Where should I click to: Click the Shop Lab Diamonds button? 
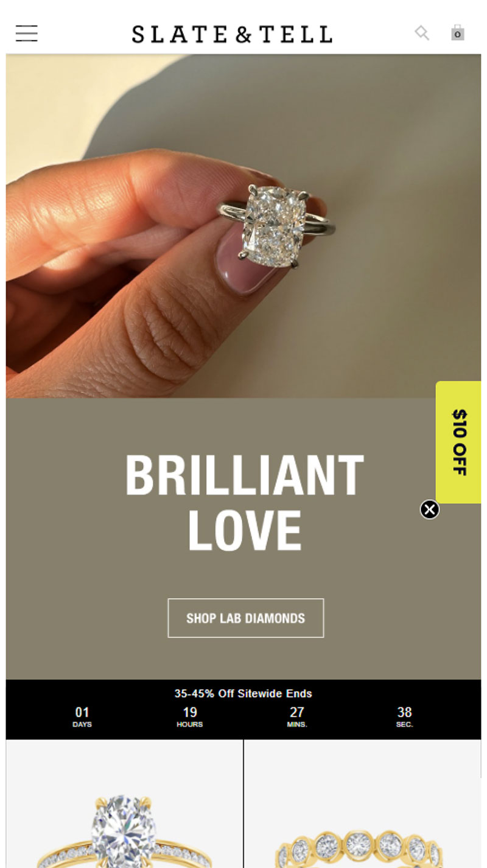click(x=246, y=618)
